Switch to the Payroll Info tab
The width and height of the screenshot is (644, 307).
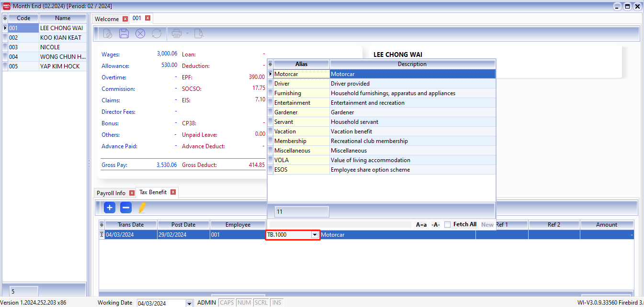pyautogui.click(x=111, y=193)
